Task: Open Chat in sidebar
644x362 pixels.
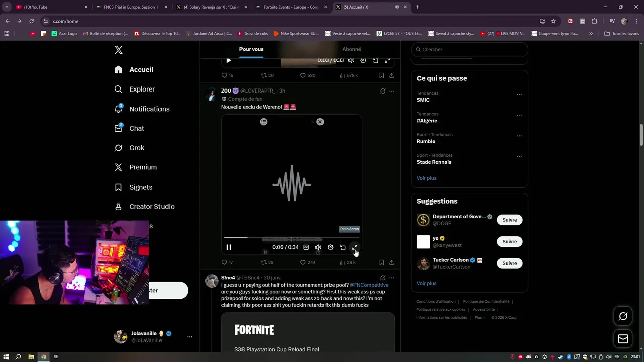Action: coord(129,128)
